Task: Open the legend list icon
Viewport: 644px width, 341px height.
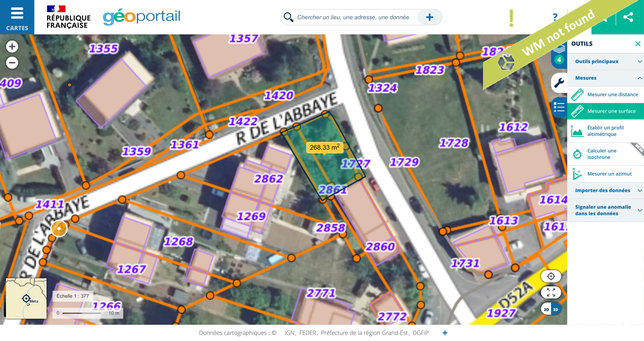Action: click(559, 107)
